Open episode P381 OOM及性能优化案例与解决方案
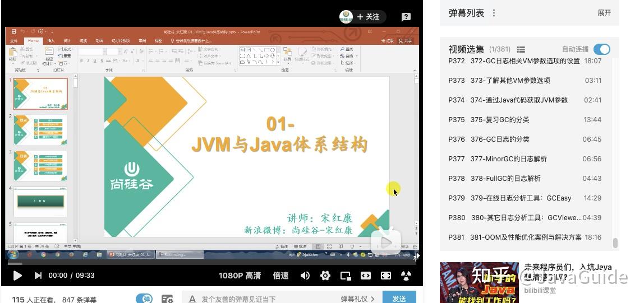 (525, 237)
